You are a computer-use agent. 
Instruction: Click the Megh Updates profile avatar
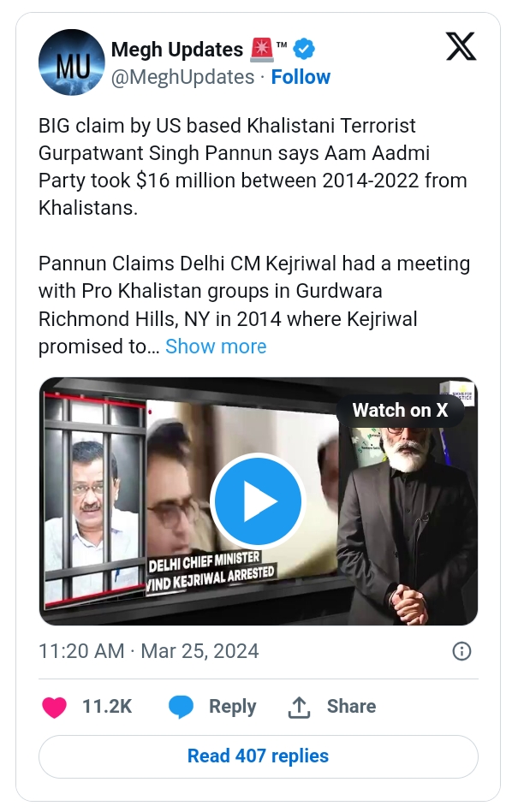click(73, 62)
